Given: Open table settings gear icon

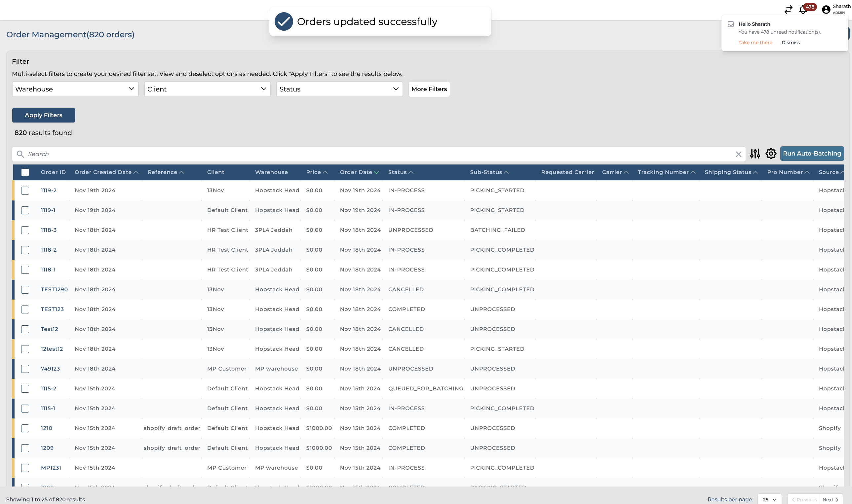Looking at the screenshot, I should 771,154.
